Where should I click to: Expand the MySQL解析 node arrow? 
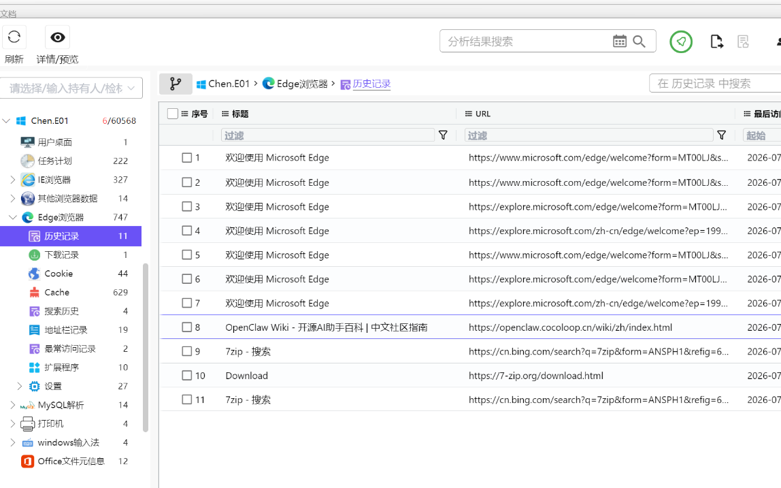coord(12,405)
